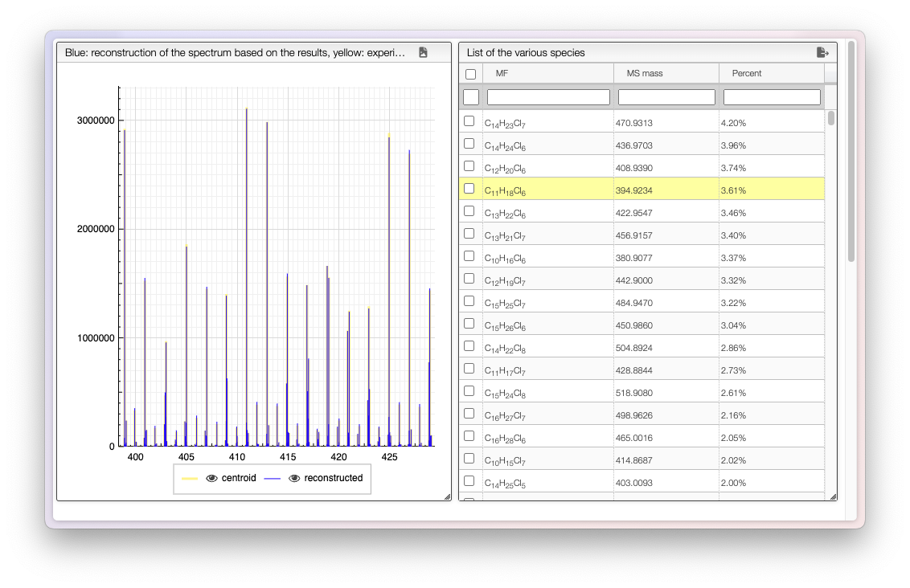Sort by the Percent column header
Screen dimensions: 910x588
(x=771, y=73)
